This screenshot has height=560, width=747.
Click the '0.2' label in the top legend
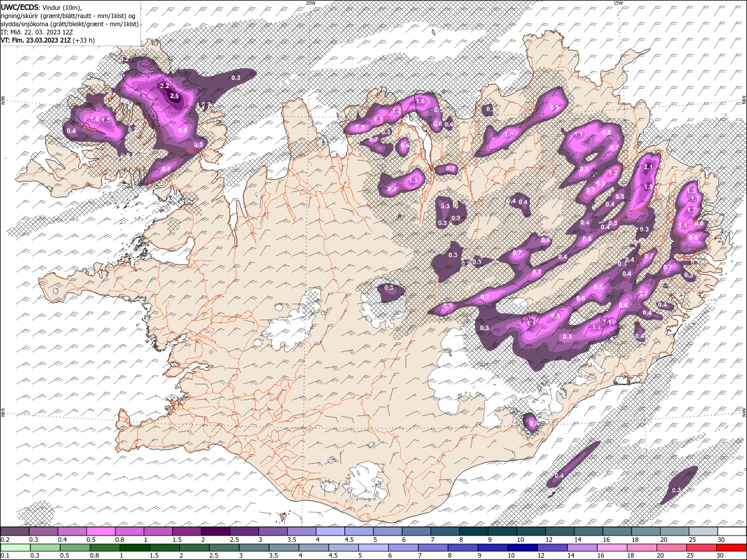(5, 539)
